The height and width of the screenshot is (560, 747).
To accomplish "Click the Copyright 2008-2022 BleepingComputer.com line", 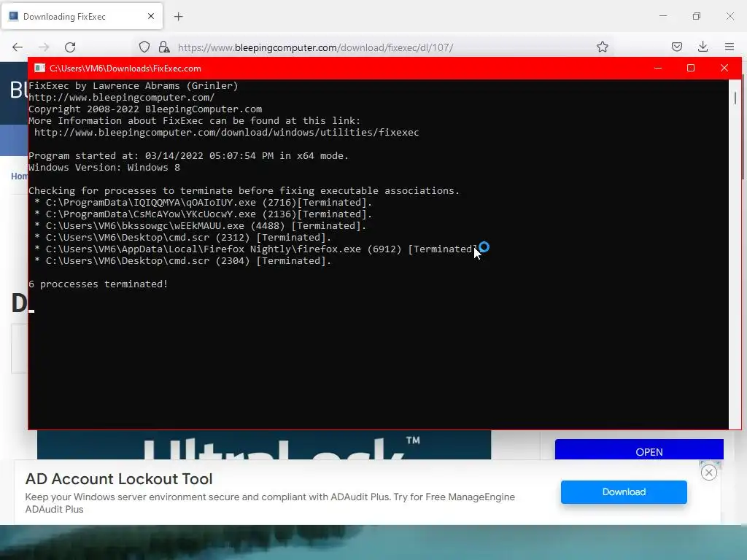I will coord(145,109).
